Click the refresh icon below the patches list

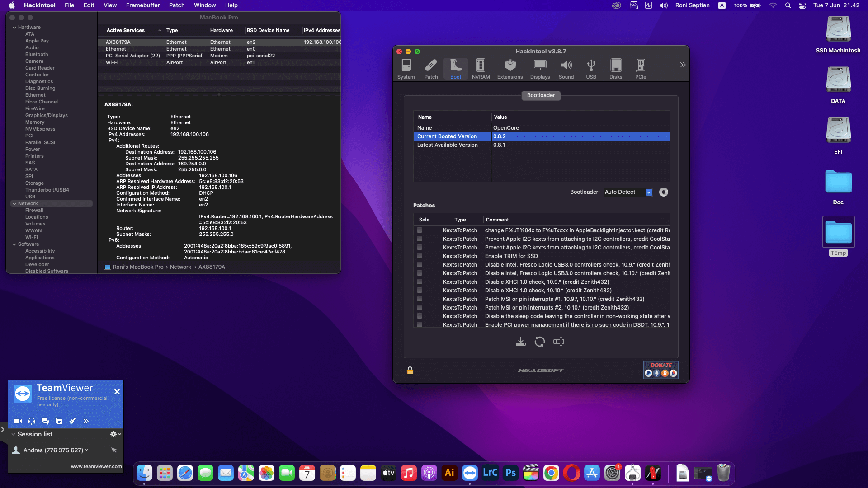tap(540, 342)
